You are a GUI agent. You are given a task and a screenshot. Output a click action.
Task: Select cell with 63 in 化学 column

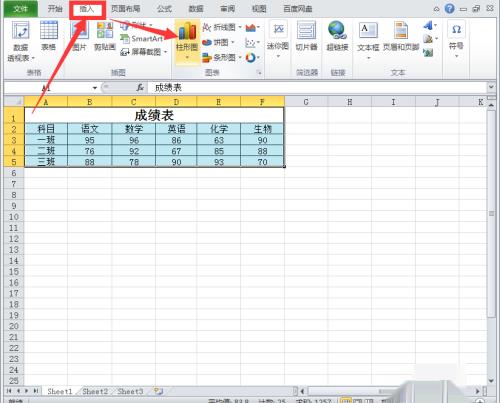[x=219, y=140]
